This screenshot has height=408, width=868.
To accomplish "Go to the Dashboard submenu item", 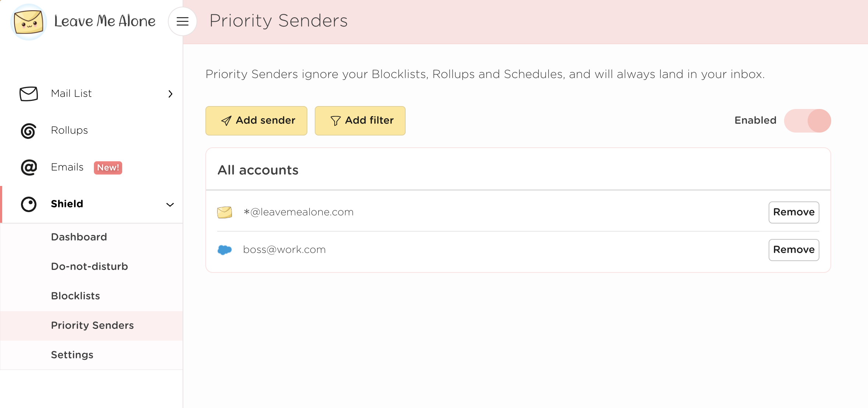I will tap(79, 237).
